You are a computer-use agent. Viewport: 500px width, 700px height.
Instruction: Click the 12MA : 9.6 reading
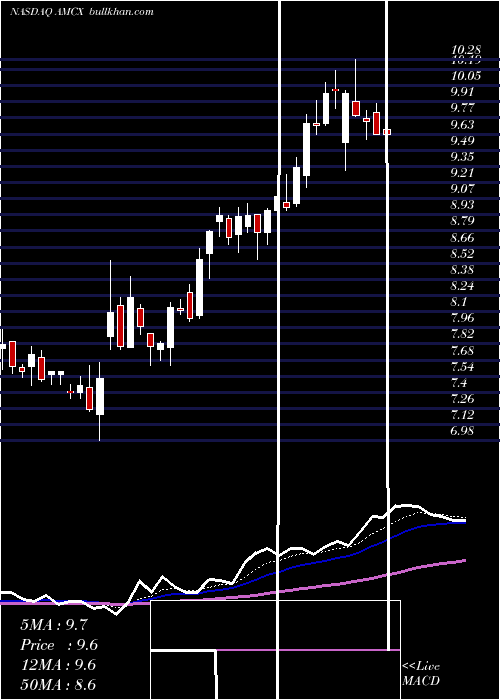coord(58,665)
